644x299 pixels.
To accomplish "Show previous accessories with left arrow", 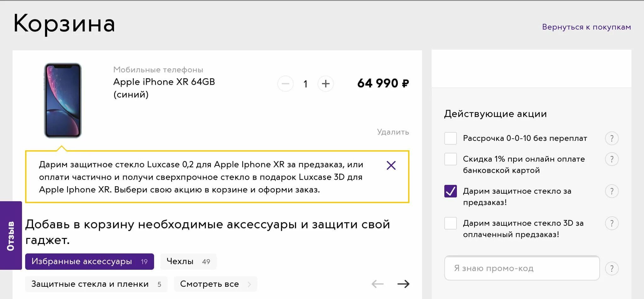I will (x=378, y=284).
